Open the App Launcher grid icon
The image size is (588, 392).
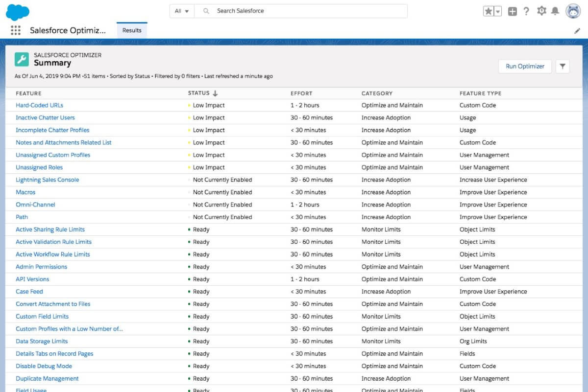tap(15, 30)
